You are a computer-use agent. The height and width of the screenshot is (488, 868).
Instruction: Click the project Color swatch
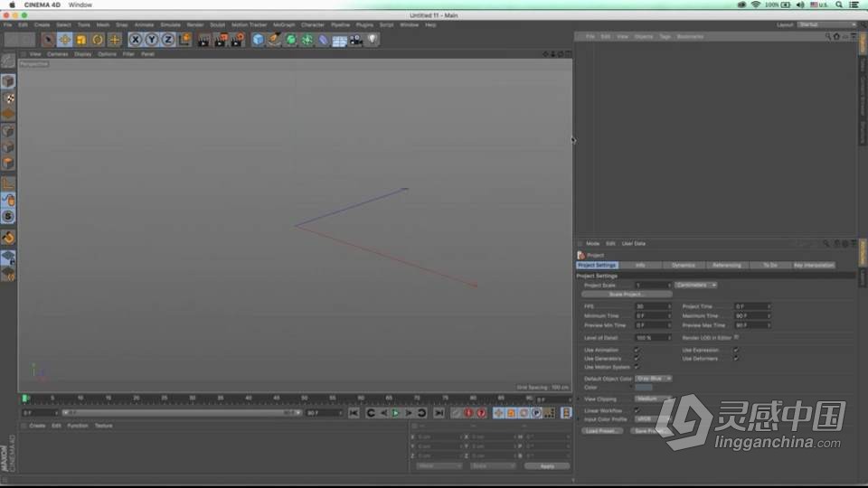click(x=643, y=388)
